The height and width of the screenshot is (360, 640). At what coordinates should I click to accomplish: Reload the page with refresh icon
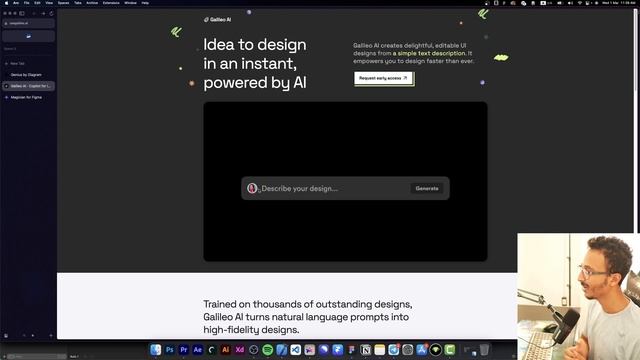51,13
